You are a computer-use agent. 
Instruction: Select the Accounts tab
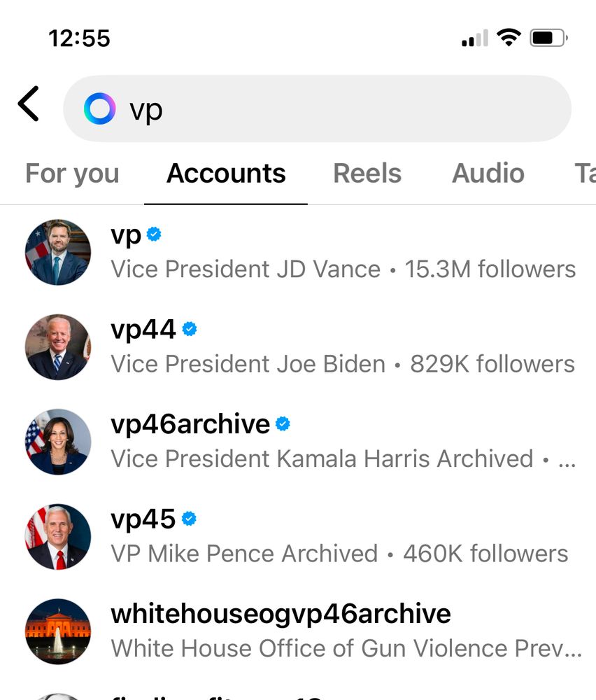pyautogui.click(x=226, y=174)
